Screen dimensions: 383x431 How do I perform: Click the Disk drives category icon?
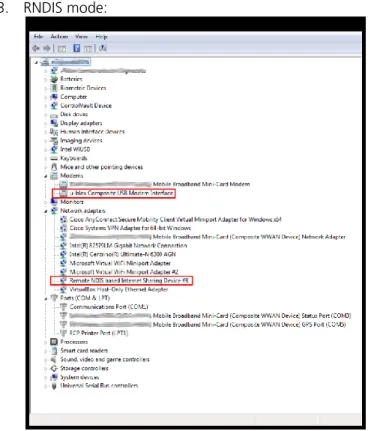tap(54, 115)
